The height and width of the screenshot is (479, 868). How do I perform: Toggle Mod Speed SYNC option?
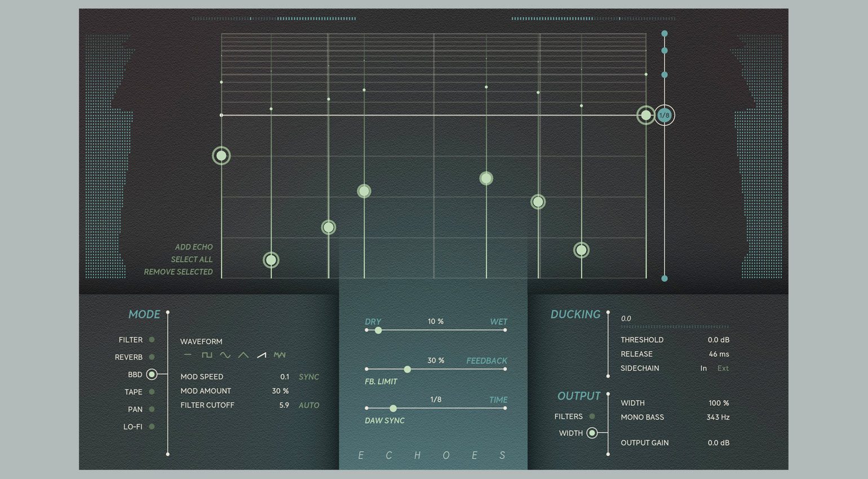coord(309,377)
